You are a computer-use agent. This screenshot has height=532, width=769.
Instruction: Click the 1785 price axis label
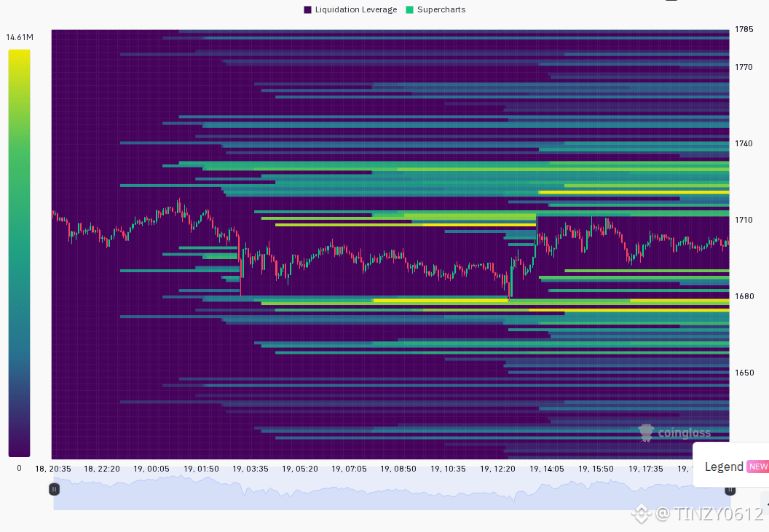point(744,29)
